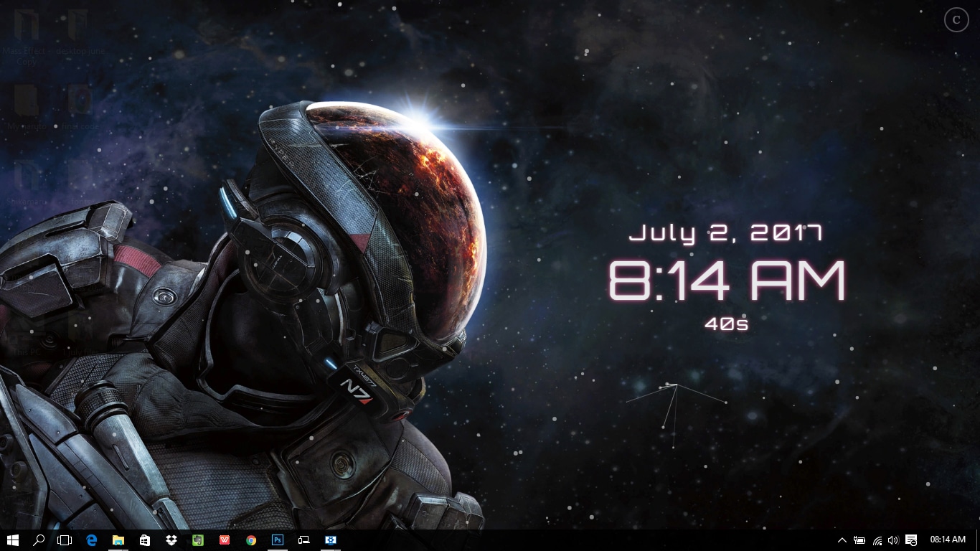The height and width of the screenshot is (551, 980).
Task: Launch Microsoft Edge from the taskbar
Action: [x=92, y=540]
